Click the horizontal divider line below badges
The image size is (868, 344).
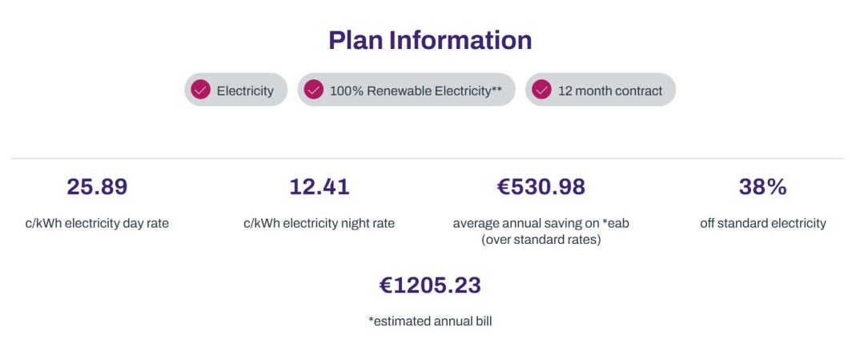(x=428, y=159)
